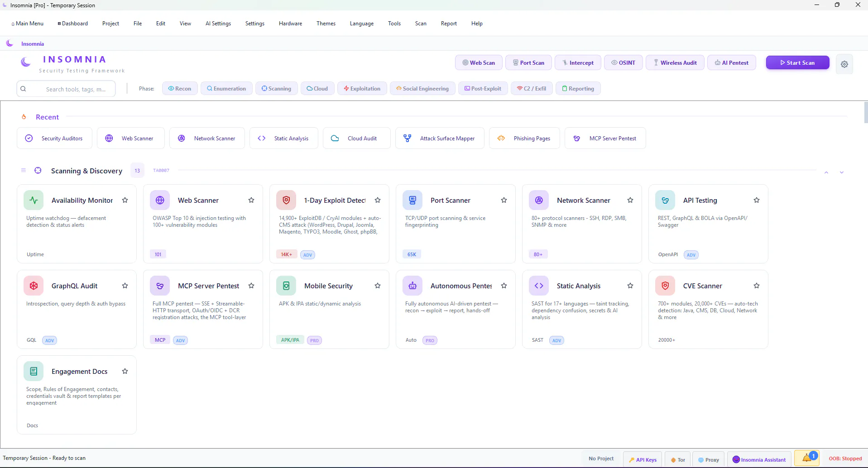Favorite the GraphQL Audit tool
The width and height of the screenshot is (868, 468).
125,286
